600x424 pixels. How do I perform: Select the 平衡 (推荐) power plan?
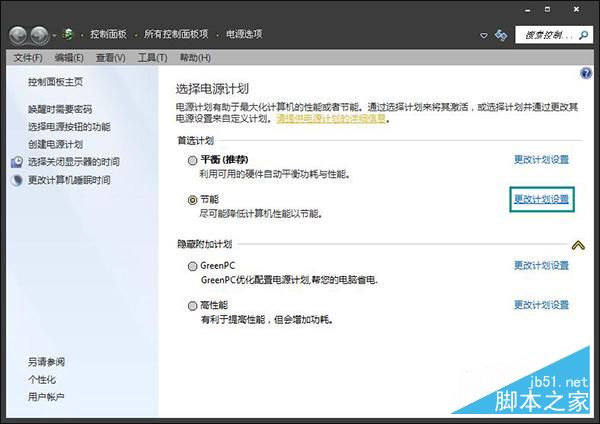point(192,160)
